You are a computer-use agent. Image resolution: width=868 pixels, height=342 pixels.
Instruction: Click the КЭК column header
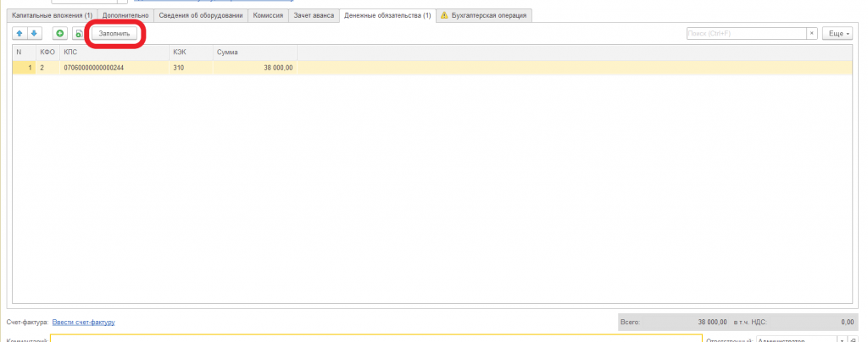(191, 52)
